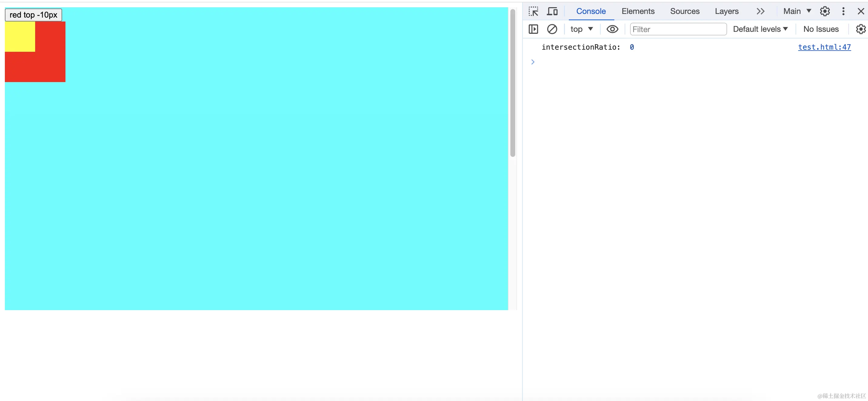Image resolution: width=868 pixels, height=401 pixels.
Task: Open DevTools settings gear
Action: point(825,12)
